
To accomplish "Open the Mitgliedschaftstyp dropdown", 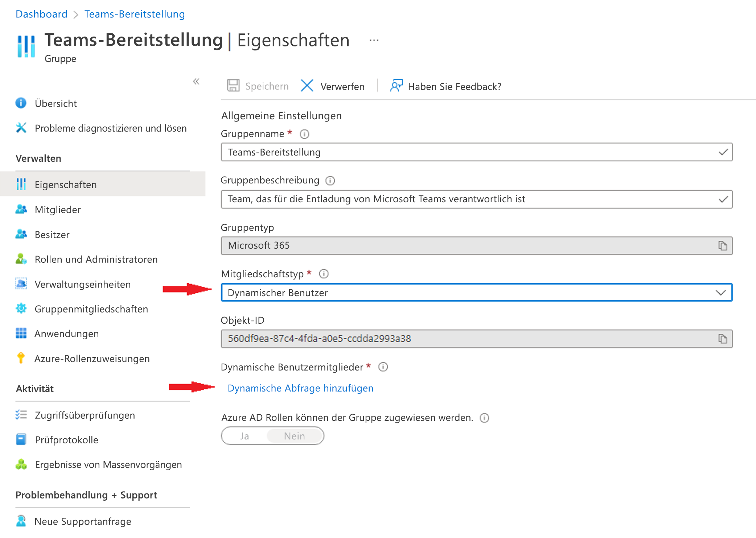I will (x=477, y=293).
